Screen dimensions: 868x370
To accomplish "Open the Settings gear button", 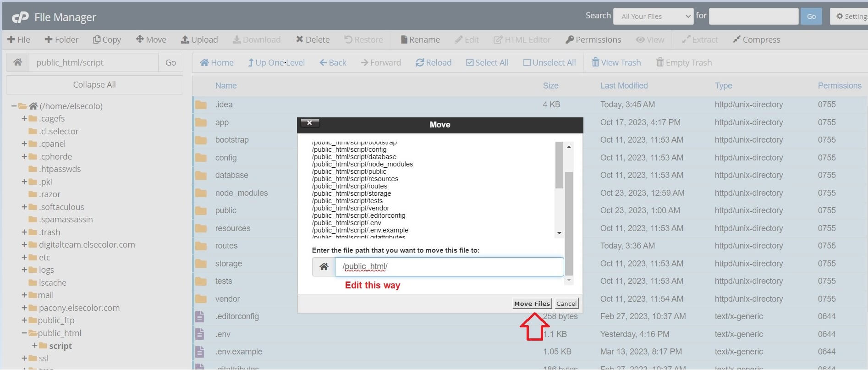I will pyautogui.click(x=850, y=17).
